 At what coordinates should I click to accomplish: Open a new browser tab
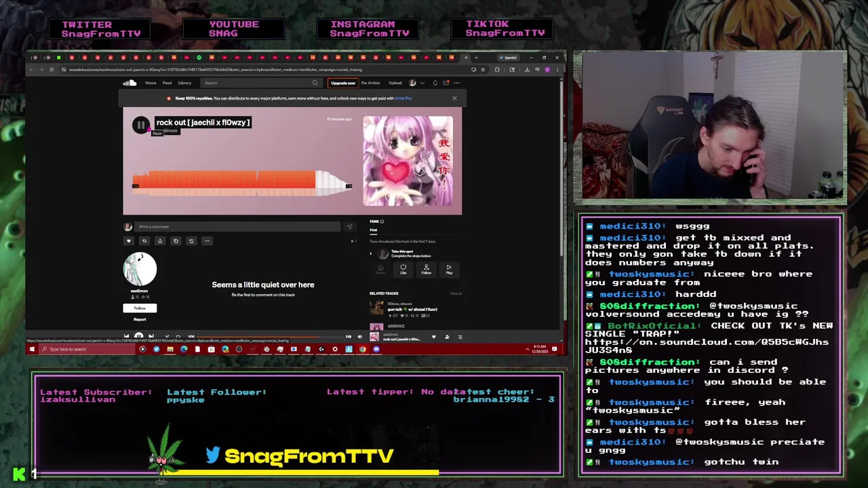click(x=475, y=58)
